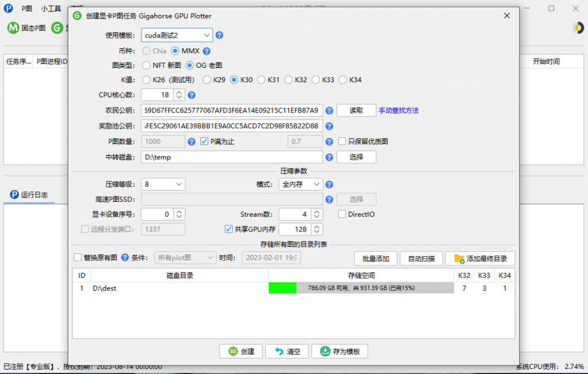This screenshot has width=588, height=374.
Task: Click the help icon next to 使用模板 dropdown
Action: (219, 36)
